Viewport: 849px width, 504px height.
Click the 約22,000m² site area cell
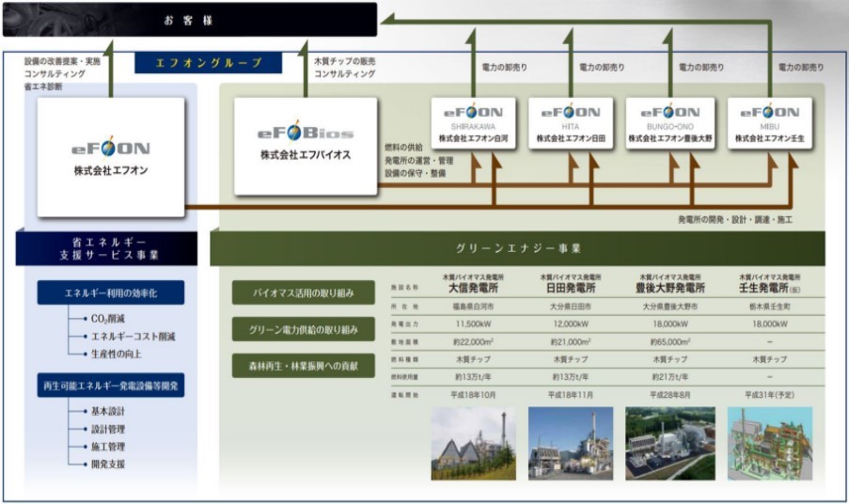[x=473, y=341]
